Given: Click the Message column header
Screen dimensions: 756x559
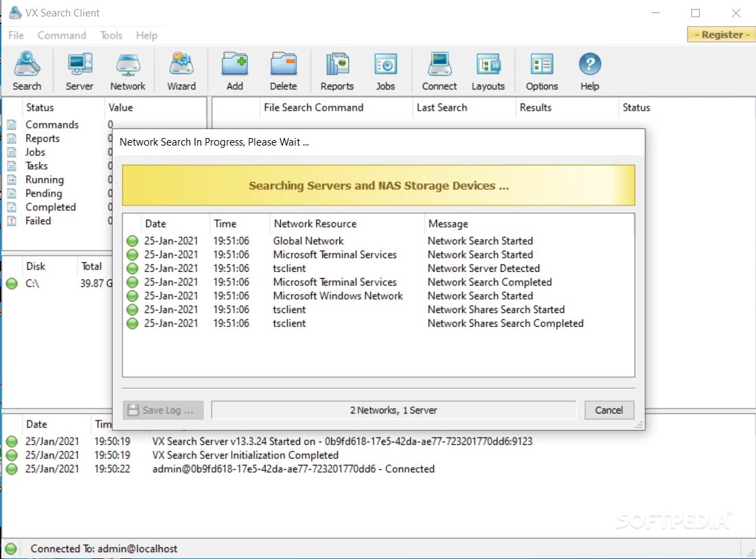Looking at the screenshot, I should 448,224.
